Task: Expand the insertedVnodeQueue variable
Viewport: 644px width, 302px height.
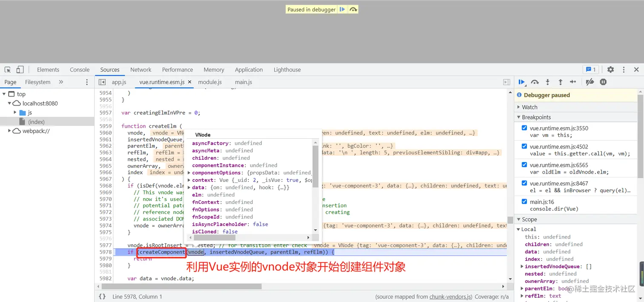Action: point(522,267)
